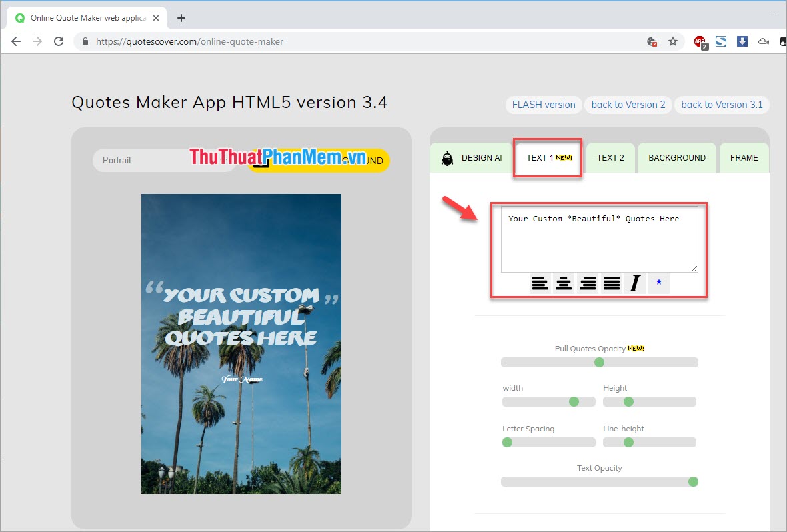Apply justified text alignment
The image size is (787, 532).
click(x=612, y=283)
